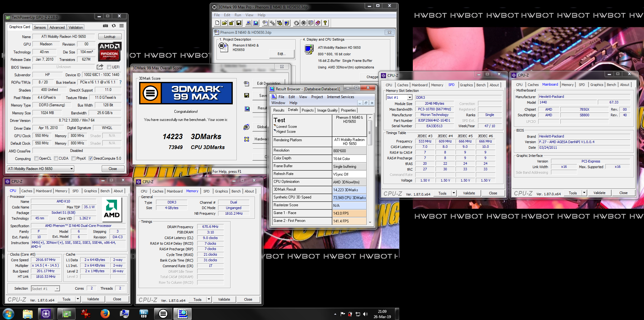Toggle the OpenCL checkbox in GPU-Z
The height and width of the screenshot is (320, 644).
pos(36,158)
